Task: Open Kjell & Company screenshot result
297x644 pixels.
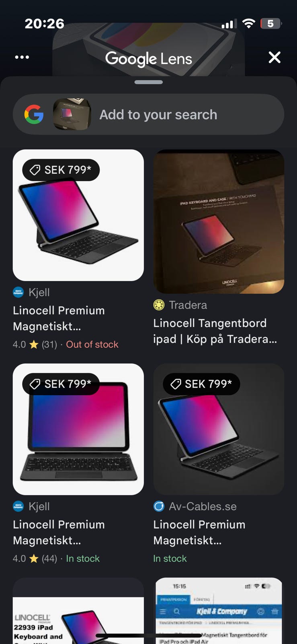Action: tap(219, 611)
